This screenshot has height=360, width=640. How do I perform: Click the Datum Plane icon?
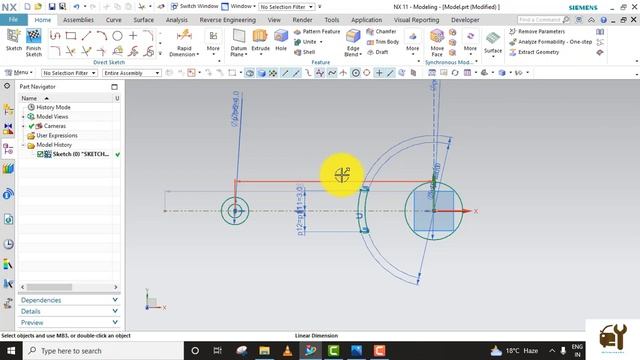pos(239,36)
